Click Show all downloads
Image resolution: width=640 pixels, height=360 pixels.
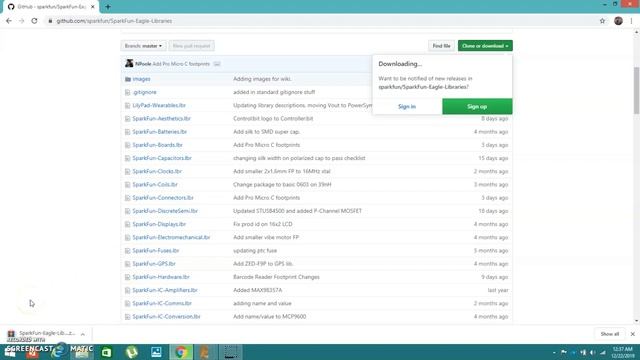pyautogui.click(x=610, y=334)
